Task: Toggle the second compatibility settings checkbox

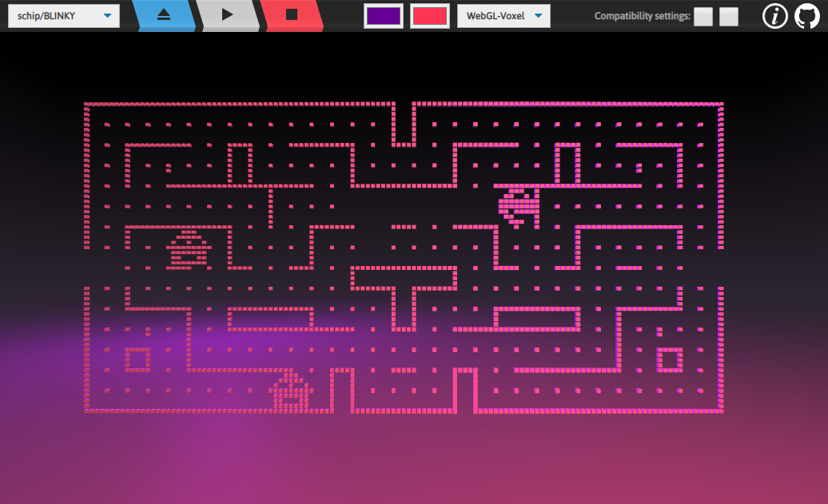Action: pyautogui.click(x=729, y=16)
